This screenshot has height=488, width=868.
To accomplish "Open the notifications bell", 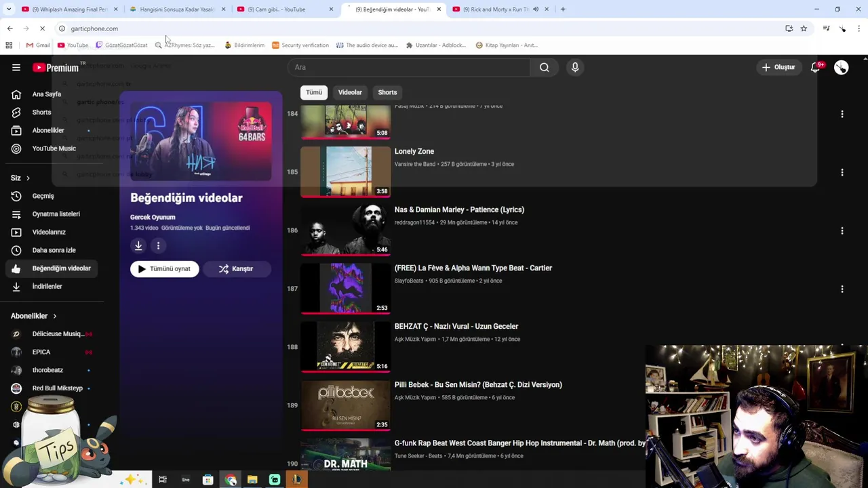I will coord(816,67).
